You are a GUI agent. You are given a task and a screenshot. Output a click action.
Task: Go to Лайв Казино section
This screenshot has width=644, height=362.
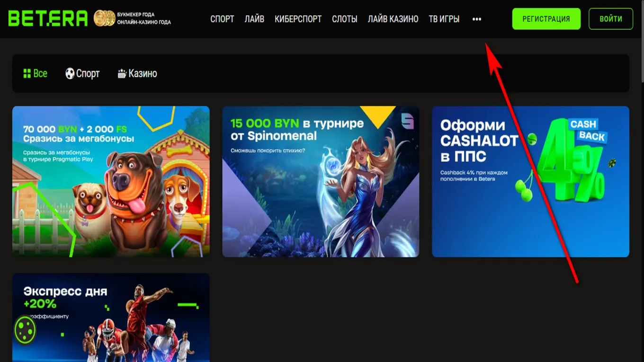pyautogui.click(x=393, y=19)
